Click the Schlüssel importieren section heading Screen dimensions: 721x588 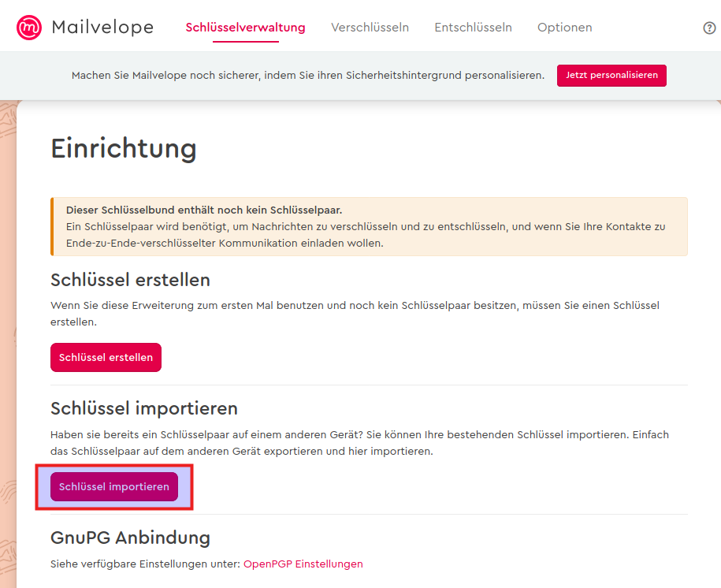[x=144, y=408]
